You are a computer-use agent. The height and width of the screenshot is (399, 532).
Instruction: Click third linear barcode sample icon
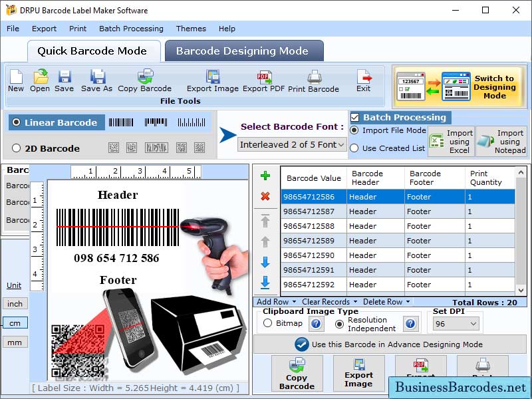pos(192,122)
